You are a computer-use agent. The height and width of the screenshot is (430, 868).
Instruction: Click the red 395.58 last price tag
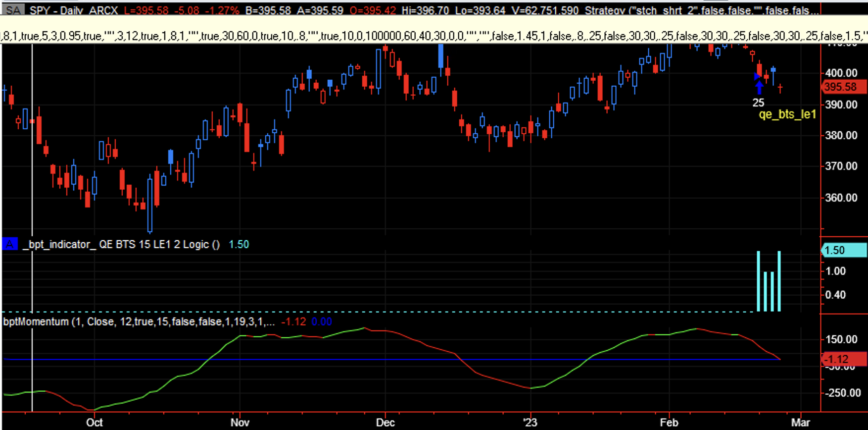(x=843, y=87)
